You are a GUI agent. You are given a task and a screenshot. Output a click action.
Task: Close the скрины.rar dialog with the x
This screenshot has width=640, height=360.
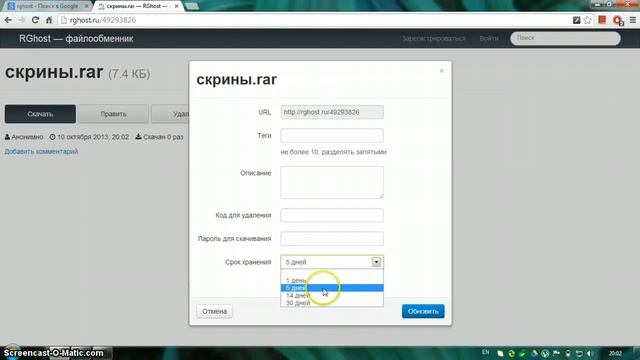click(x=442, y=71)
